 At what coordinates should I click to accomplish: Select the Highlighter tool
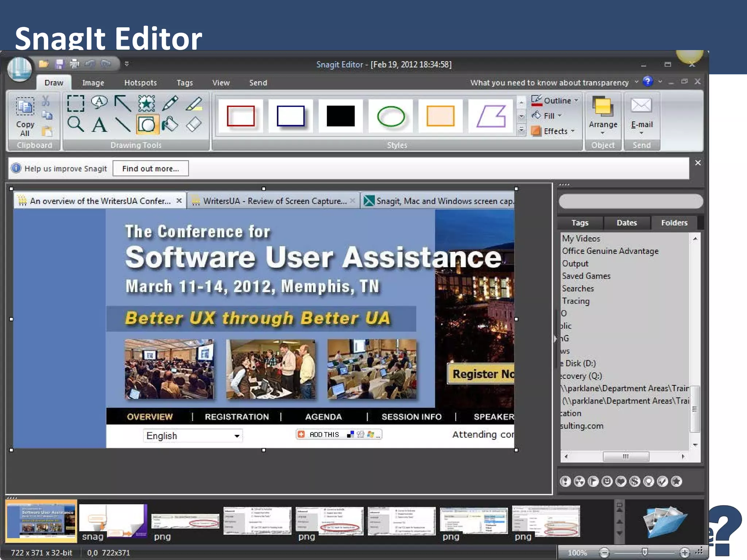pos(194,104)
